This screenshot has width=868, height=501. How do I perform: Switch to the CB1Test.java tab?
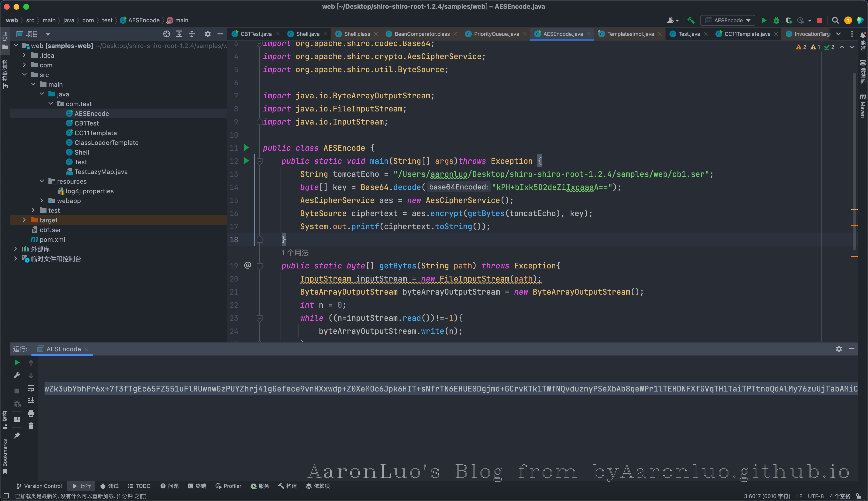(x=256, y=34)
